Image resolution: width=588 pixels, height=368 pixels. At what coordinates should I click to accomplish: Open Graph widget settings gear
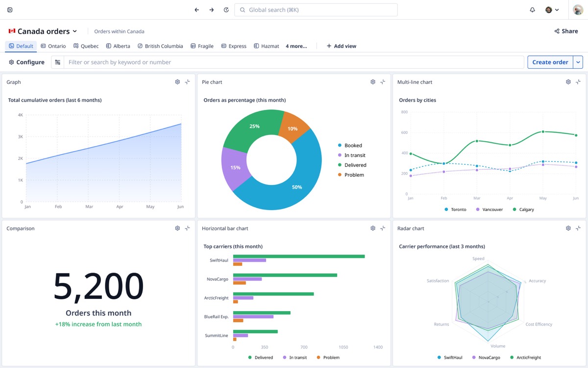[x=177, y=82]
